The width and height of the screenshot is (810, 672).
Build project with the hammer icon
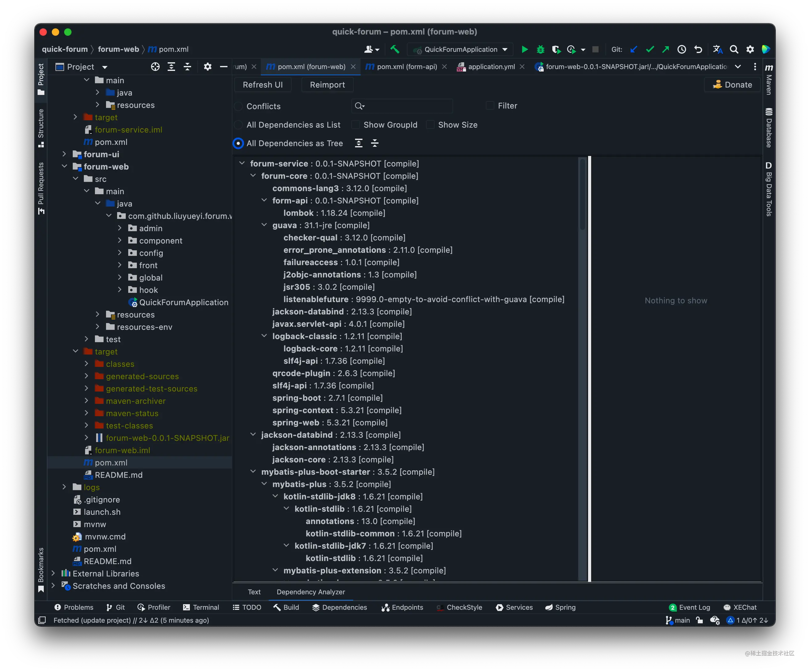coord(395,49)
